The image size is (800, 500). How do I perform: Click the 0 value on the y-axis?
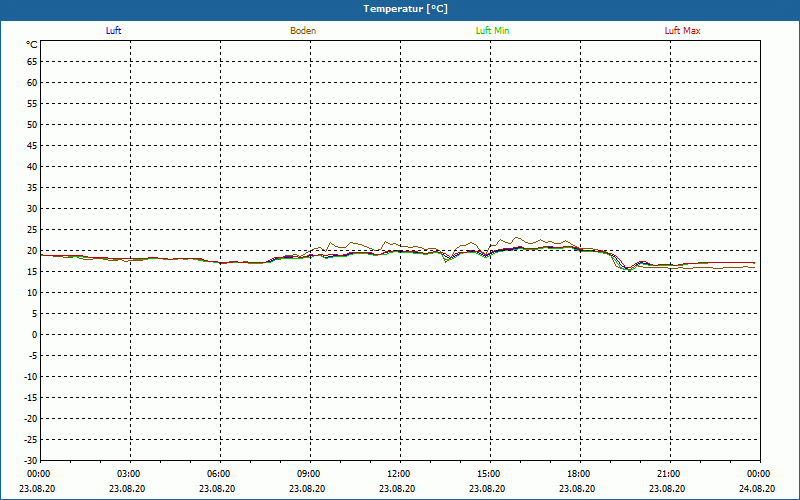[35, 335]
